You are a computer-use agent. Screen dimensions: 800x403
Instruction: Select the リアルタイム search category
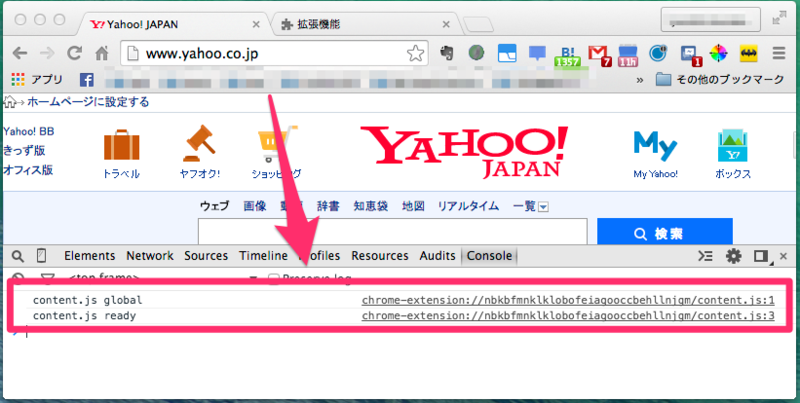[x=468, y=206]
